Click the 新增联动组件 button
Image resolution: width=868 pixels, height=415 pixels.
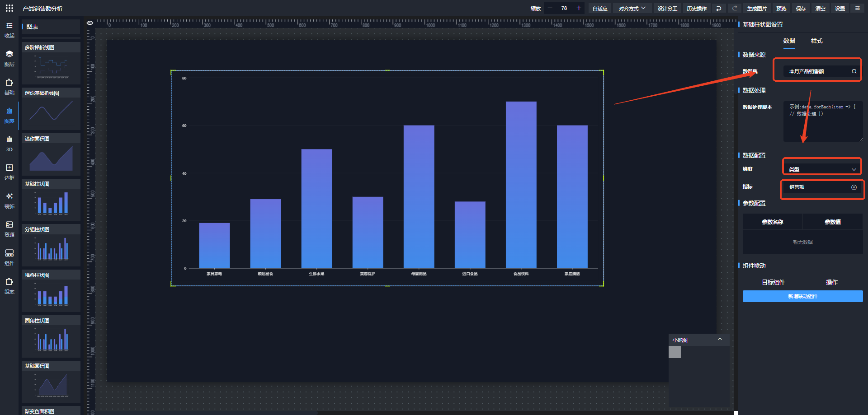pos(802,296)
